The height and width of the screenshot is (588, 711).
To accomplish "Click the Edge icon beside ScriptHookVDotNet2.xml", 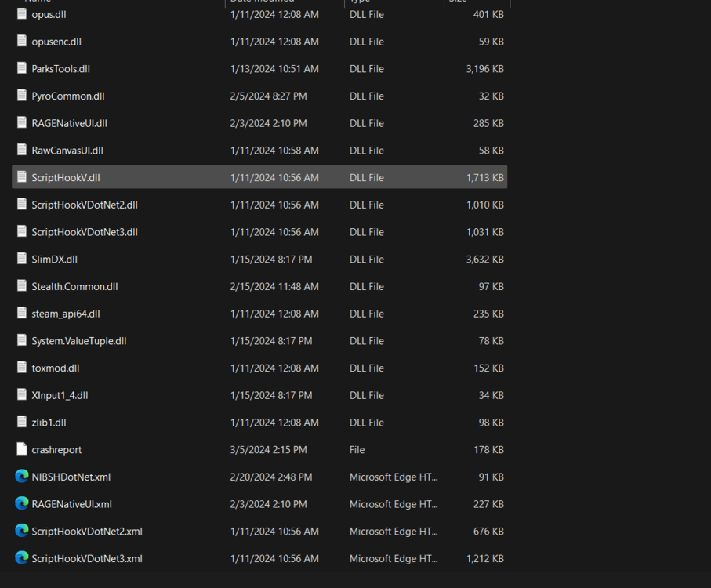I will pos(22,531).
